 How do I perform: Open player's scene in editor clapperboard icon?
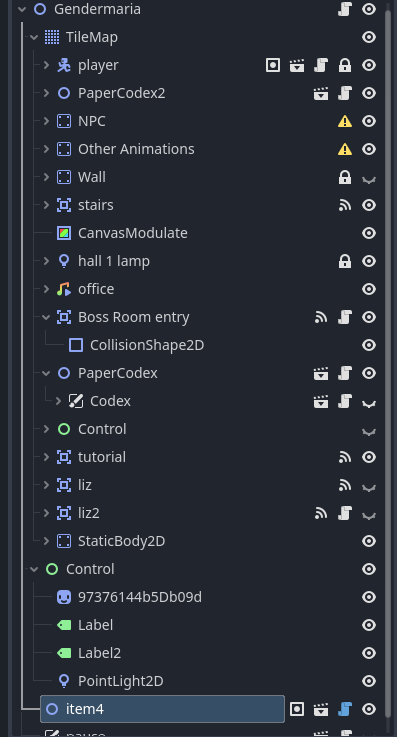click(x=297, y=65)
